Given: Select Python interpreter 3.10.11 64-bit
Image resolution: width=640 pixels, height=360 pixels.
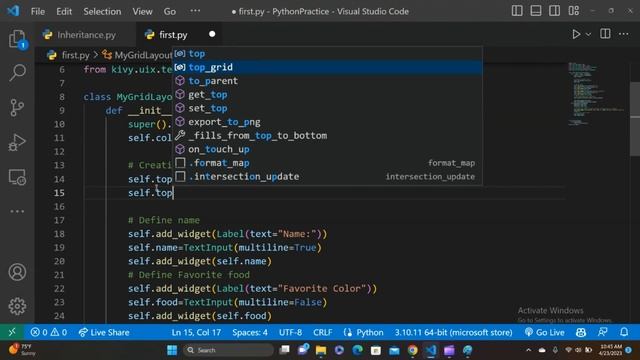Looking at the screenshot, I should coord(453,332).
